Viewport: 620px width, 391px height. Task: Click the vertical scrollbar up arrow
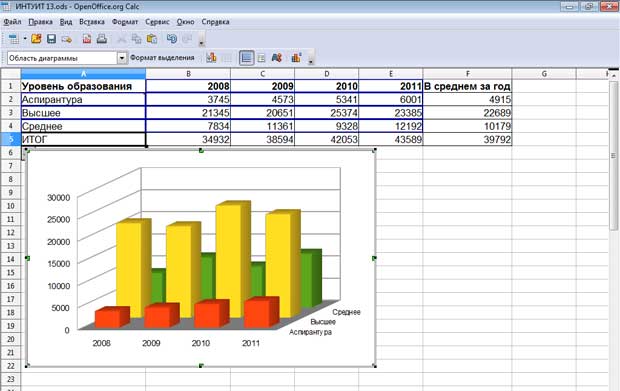pyautogui.click(x=614, y=75)
